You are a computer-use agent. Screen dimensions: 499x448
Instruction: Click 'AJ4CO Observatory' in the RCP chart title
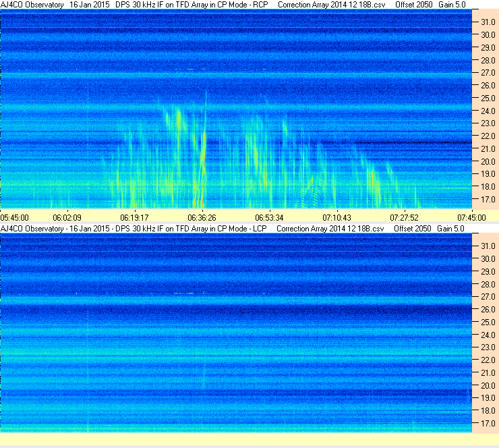tap(32, 5)
